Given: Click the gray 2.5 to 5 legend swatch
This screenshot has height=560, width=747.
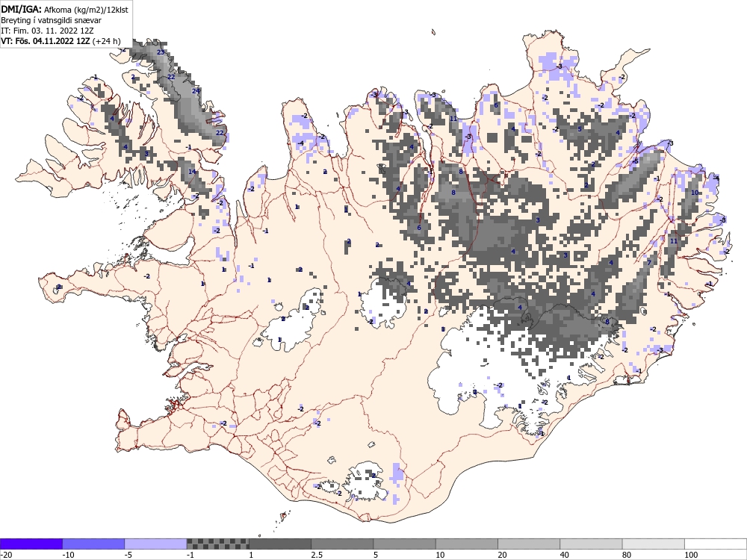Looking at the screenshot, I should 342,544.
